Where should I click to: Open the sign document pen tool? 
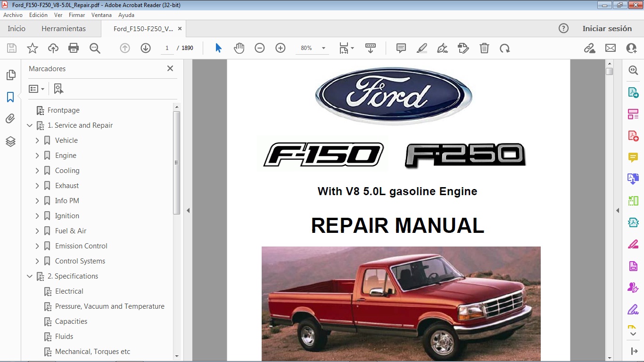tap(443, 48)
